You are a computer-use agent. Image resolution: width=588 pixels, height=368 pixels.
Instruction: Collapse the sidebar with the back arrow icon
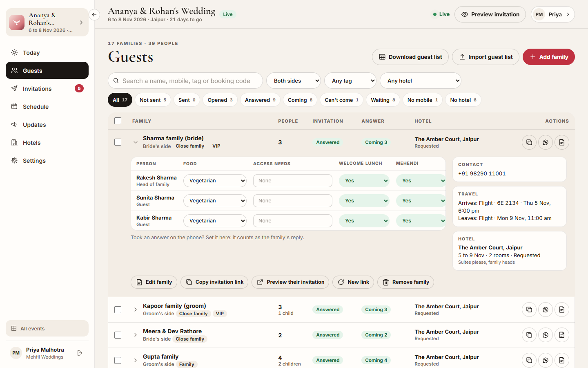coord(94,15)
